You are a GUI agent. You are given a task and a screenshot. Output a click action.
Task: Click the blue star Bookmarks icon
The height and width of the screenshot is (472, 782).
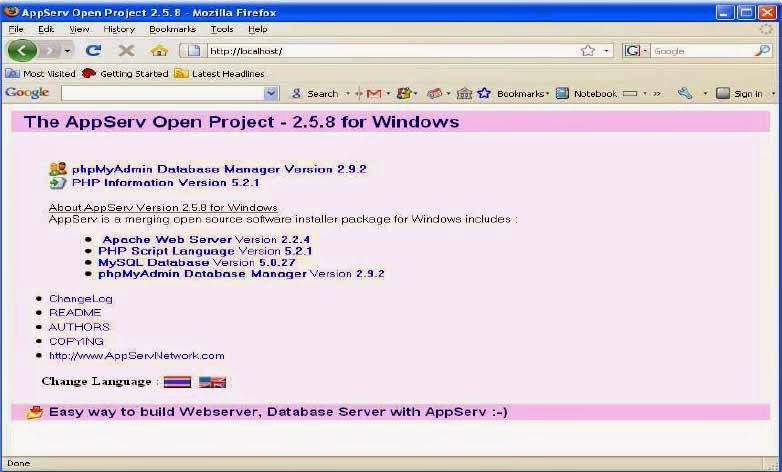click(x=484, y=93)
